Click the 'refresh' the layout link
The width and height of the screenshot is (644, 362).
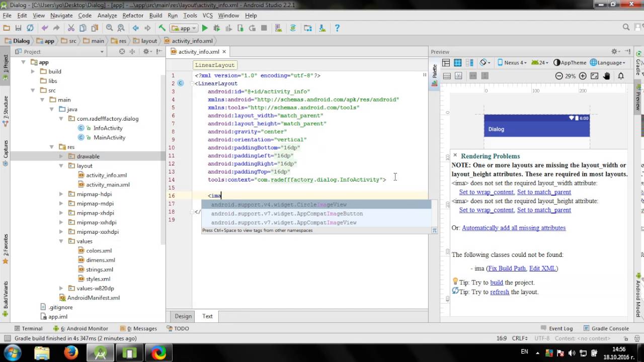tap(500, 292)
